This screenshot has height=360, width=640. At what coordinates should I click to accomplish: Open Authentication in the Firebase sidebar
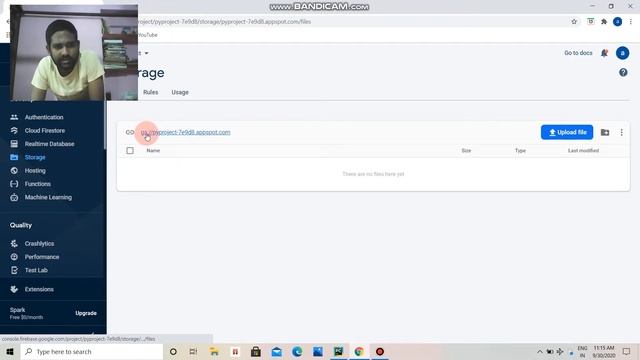coord(44,117)
